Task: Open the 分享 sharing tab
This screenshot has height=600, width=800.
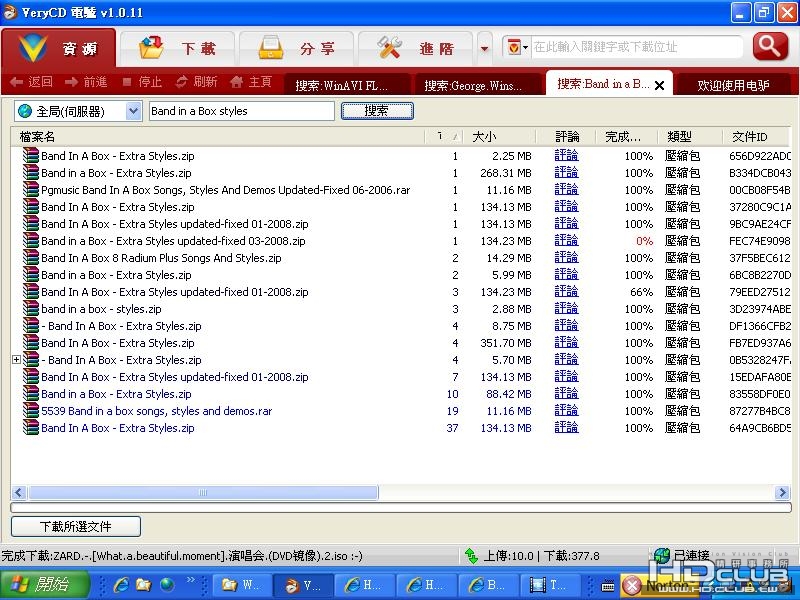Action: click(296, 48)
